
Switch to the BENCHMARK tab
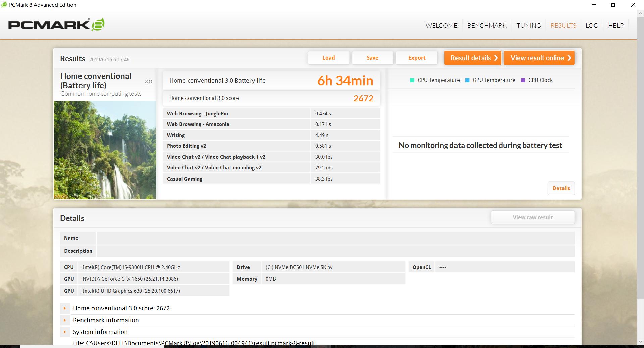click(x=487, y=25)
